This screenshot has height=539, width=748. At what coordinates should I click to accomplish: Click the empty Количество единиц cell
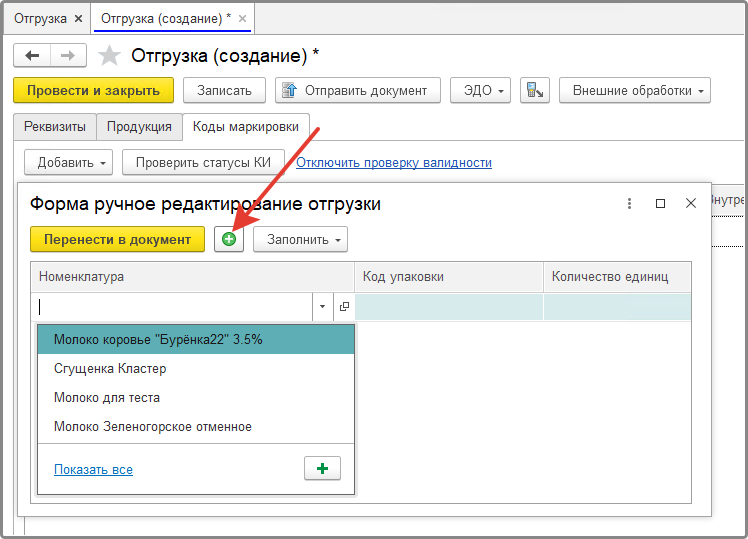(617, 307)
